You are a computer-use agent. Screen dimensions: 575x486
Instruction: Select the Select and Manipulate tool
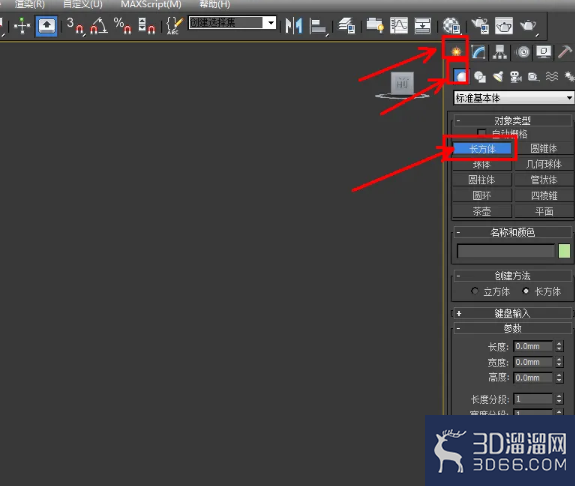[x=22, y=26]
